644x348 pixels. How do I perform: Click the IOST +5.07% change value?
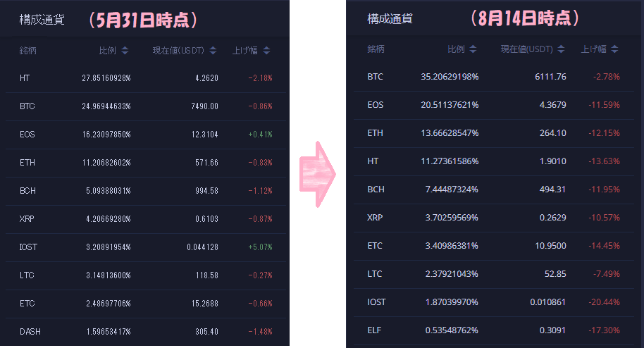tap(260, 247)
